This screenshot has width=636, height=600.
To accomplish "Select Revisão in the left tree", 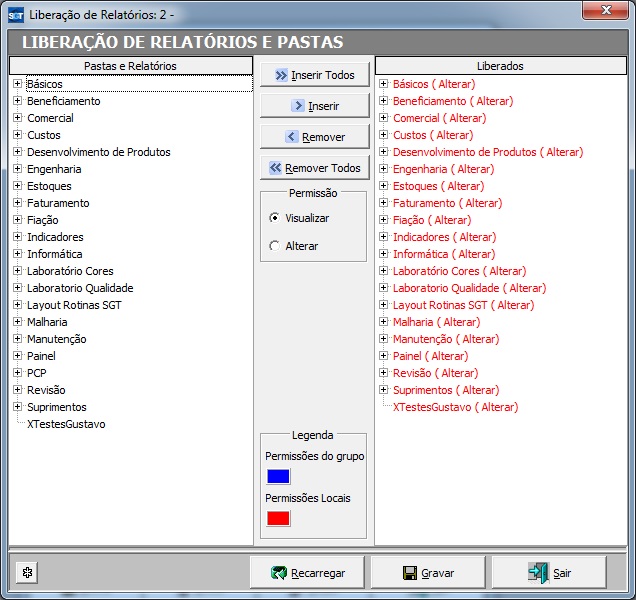I will pyautogui.click(x=46, y=390).
